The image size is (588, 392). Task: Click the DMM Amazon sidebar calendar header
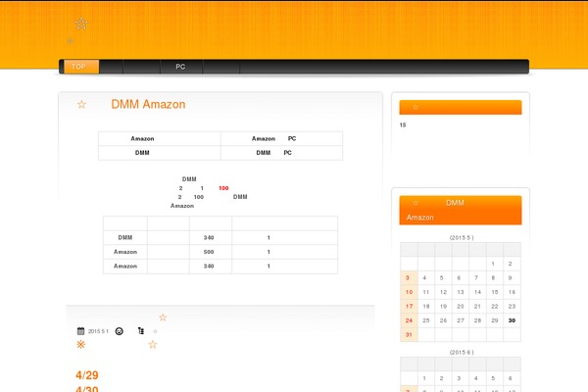pyautogui.click(x=461, y=210)
